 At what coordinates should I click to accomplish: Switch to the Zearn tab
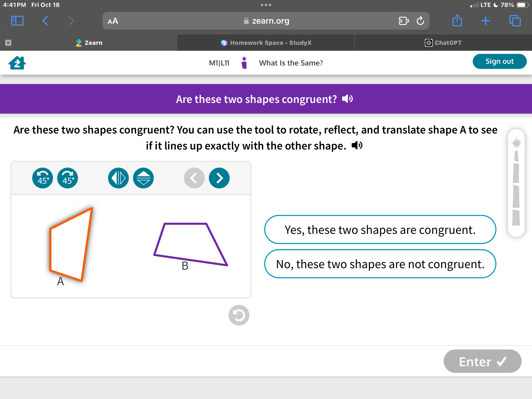pos(89,43)
